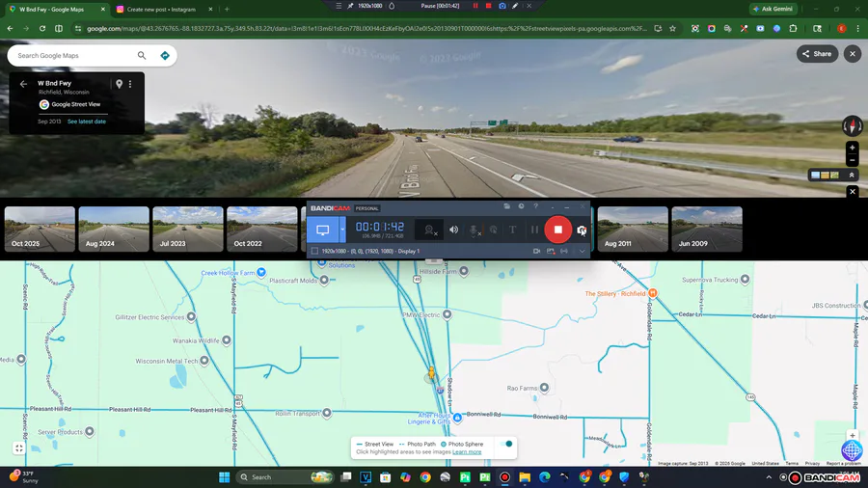Toggle the Bandicam webcam overlay icon
Image resolution: width=868 pixels, height=488 pixels.
(x=430, y=230)
